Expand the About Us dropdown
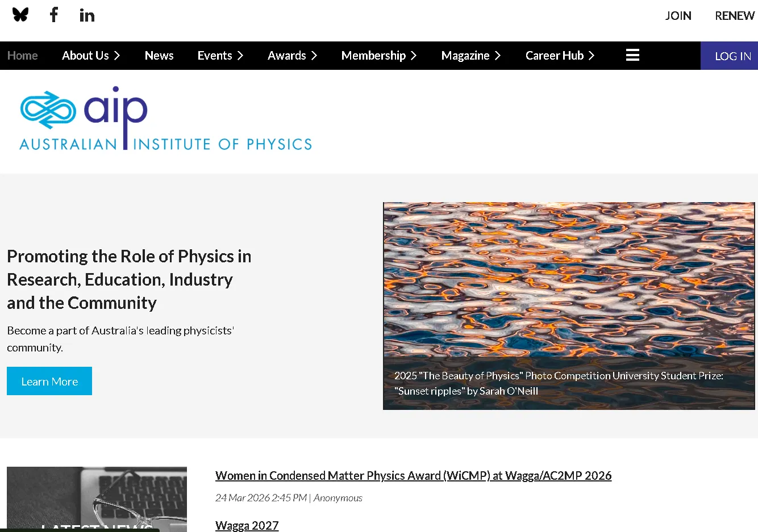This screenshot has width=758, height=532. 91,55
